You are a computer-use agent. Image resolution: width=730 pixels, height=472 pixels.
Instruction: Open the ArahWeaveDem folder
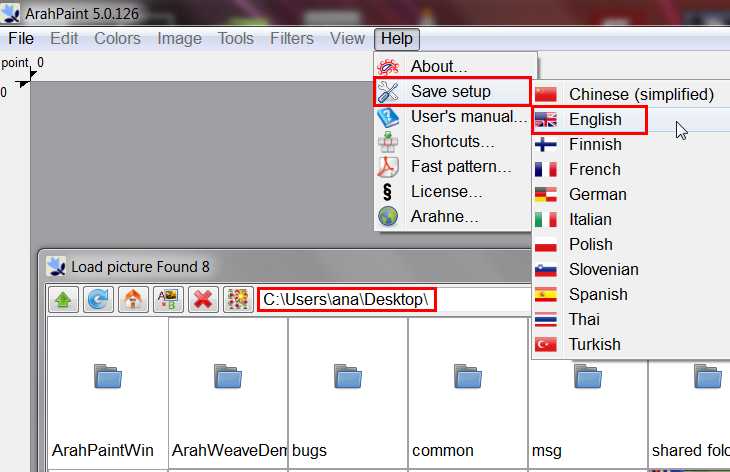[x=228, y=394]
